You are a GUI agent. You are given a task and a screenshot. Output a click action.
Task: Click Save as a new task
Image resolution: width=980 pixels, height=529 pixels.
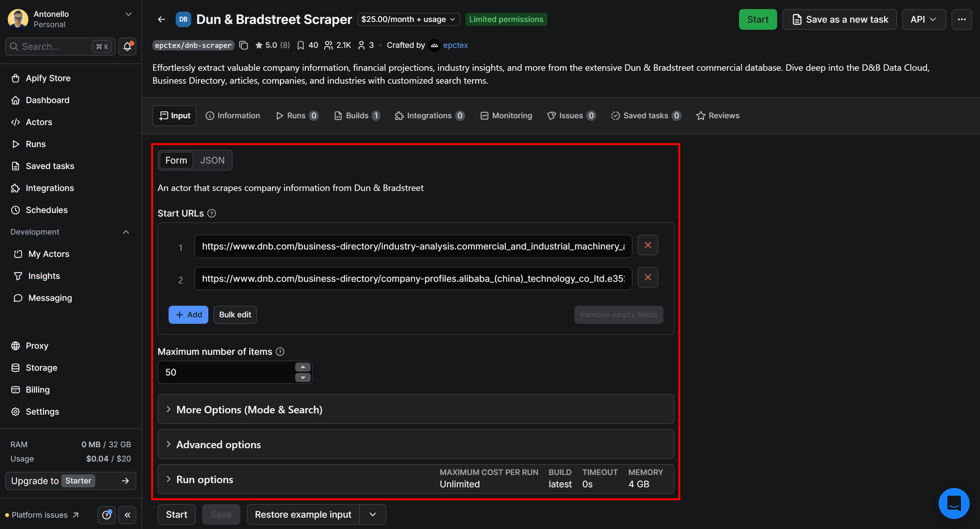pyautogui.click(x=839, y=19)
